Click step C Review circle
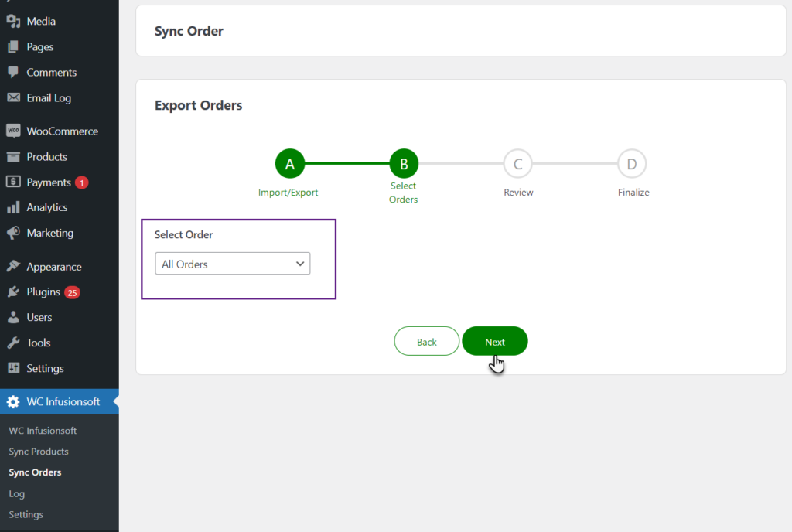The width and height of the screenshot is (792, 532). pyautogui.click(x=517, y=163)
